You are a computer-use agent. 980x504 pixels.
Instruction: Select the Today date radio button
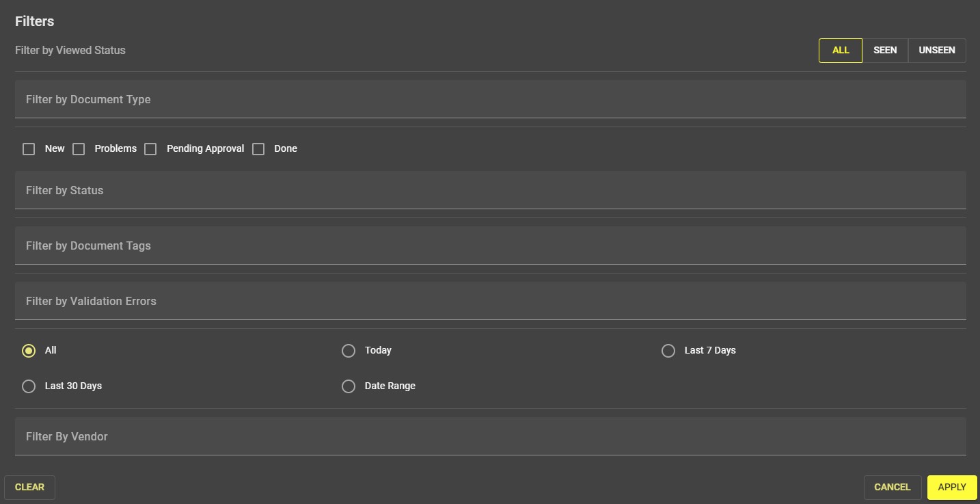(349, 350)
